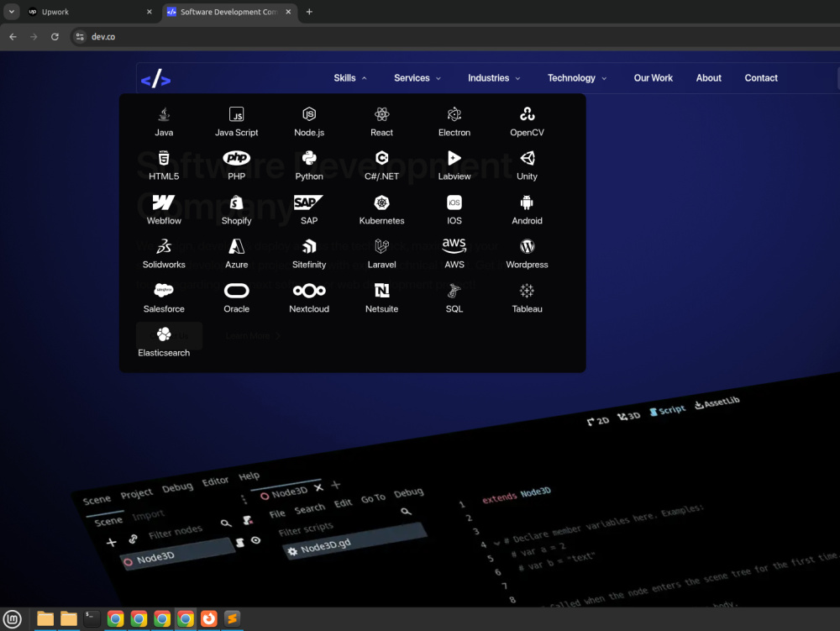The image size is (840, 631).
Task: Open the Sitefinity icon
Action: pyautogui.click(x=309, y=246)
